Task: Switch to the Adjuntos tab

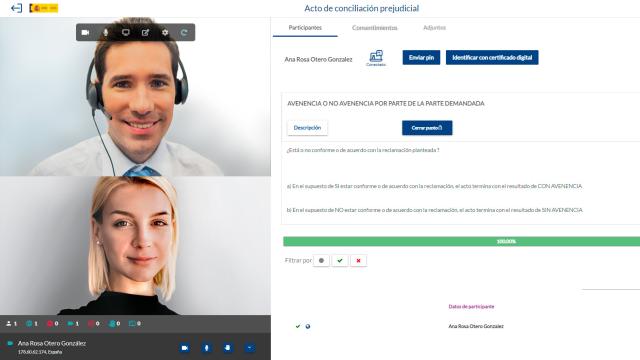Action: (434, 28)
